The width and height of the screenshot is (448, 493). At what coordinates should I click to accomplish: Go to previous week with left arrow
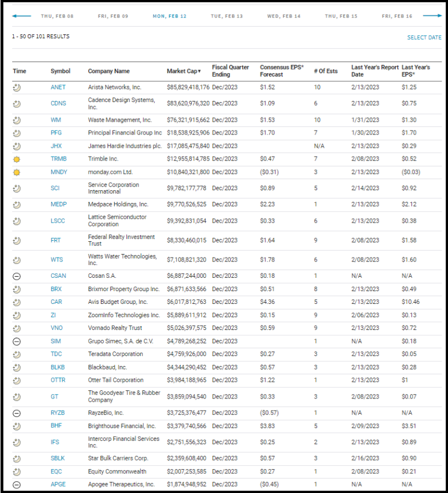[21, 16]
